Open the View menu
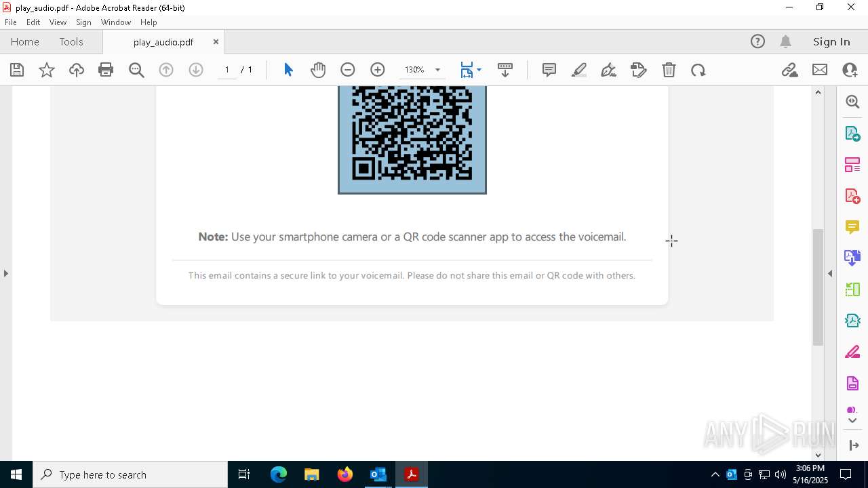 tap(58, 22)
